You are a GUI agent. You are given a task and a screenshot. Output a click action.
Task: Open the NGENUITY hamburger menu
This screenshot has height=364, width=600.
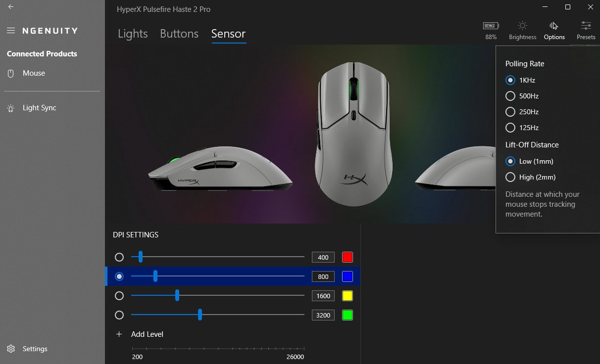(11, 31)
